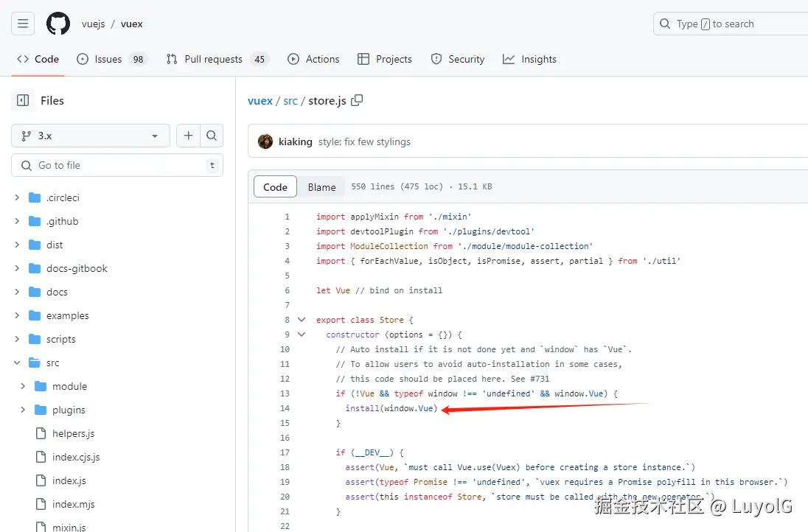Click src breadcrumb link
The height and width of the screenshot is (532, 808).
(290, 101)
